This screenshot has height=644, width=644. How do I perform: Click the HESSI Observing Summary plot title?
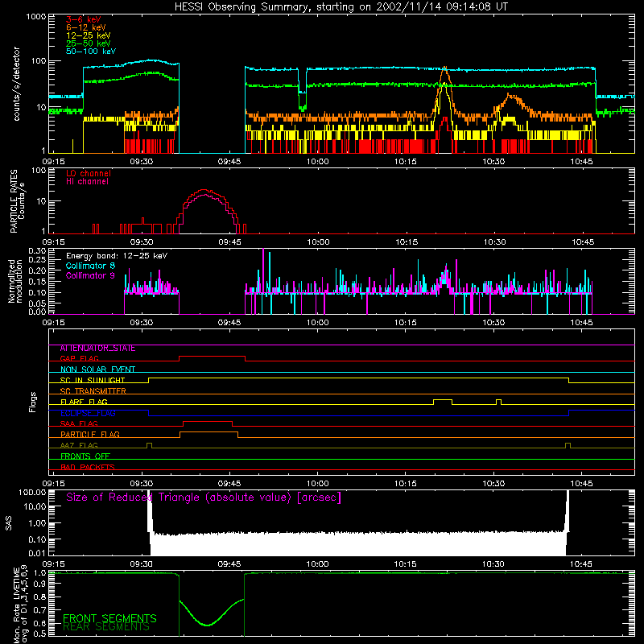coord(341,7)
